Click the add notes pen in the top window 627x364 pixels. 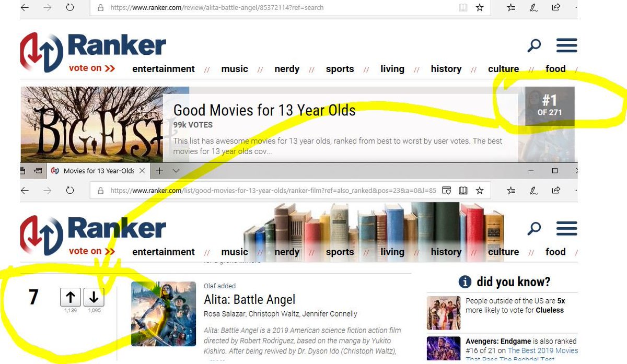(x=534, y=8)
